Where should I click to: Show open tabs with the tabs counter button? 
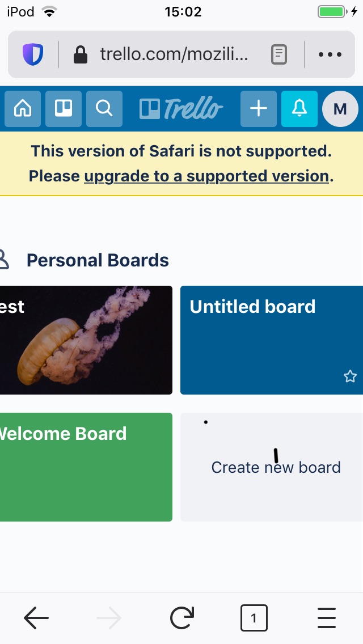click(x=254, y=618)
